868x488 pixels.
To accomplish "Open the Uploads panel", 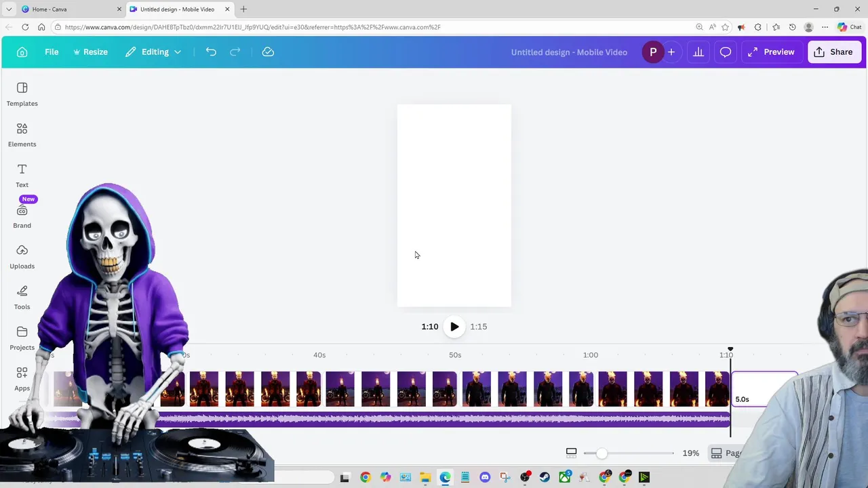I will (x=22, y=257).
